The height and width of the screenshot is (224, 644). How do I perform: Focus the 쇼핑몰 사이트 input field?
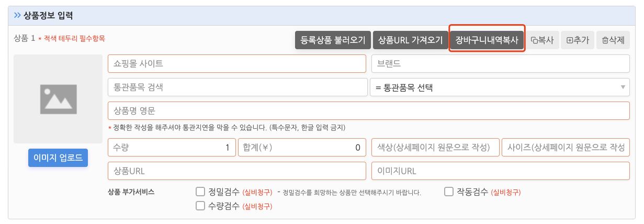click(237, 64)
